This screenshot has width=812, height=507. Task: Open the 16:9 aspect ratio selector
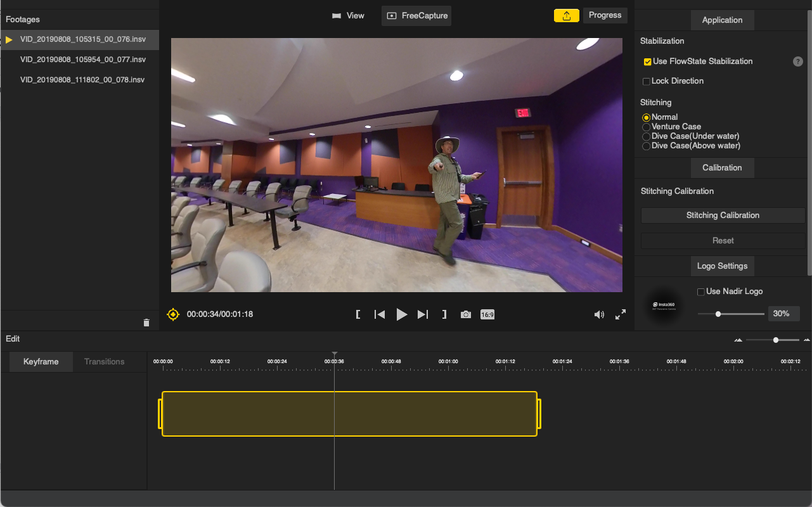(x=487, y=314)
